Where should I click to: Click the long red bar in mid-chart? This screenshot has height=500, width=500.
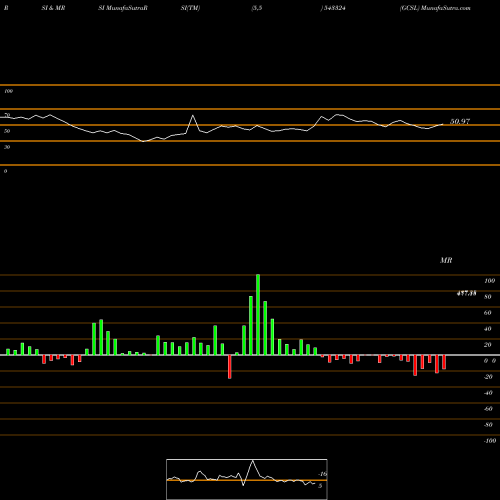pyautogui.click(x=230, y=367)
